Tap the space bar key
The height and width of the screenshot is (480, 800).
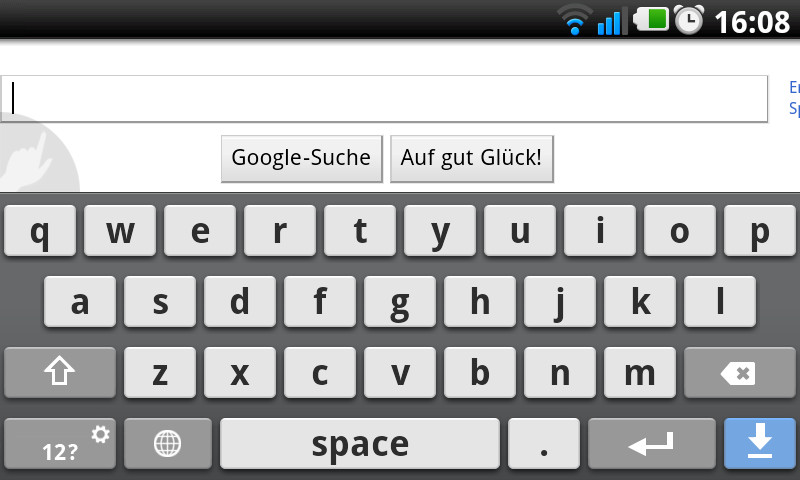pos(360,443)
